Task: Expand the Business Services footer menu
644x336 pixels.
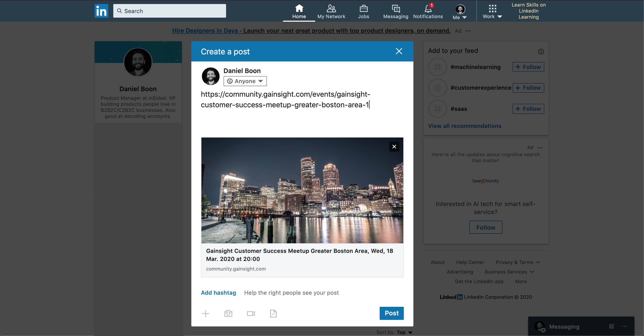Action: point(509,272)
